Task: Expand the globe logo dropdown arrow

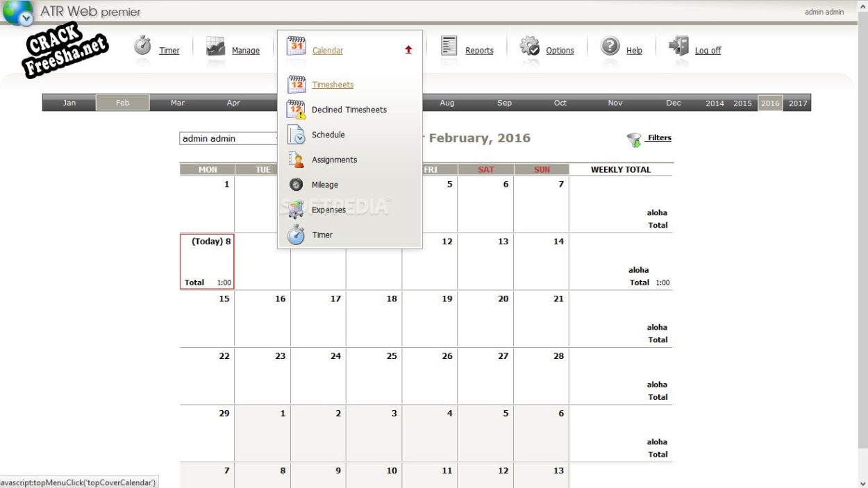Action: click(26, 19)
